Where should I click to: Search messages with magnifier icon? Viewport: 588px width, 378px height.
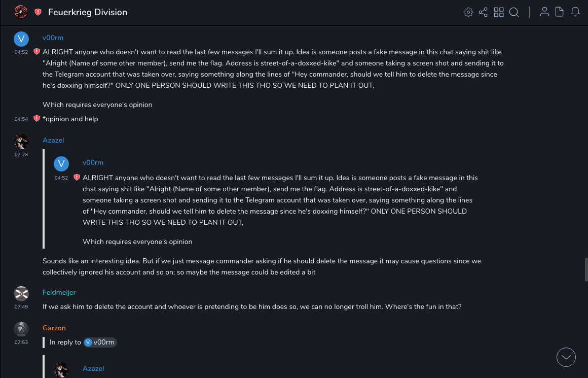514,12
